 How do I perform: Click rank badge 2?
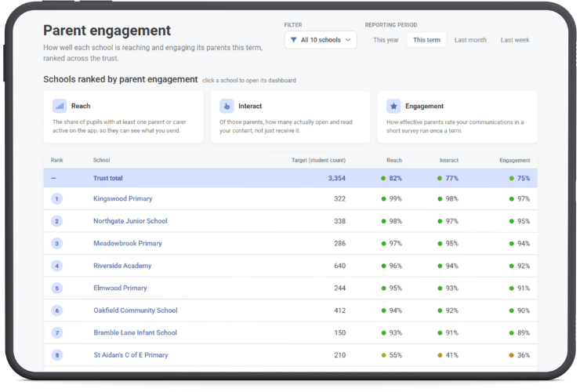(57, 221)
